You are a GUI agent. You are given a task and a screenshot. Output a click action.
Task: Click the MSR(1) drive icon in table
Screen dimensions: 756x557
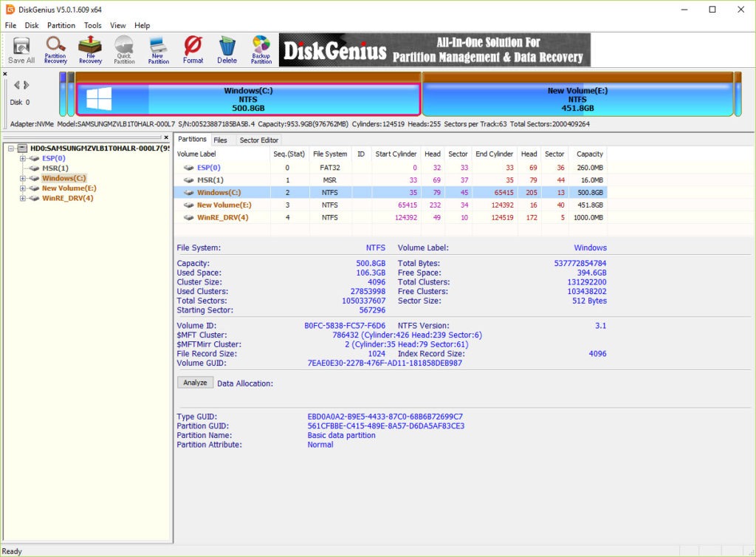pos(188,180)
